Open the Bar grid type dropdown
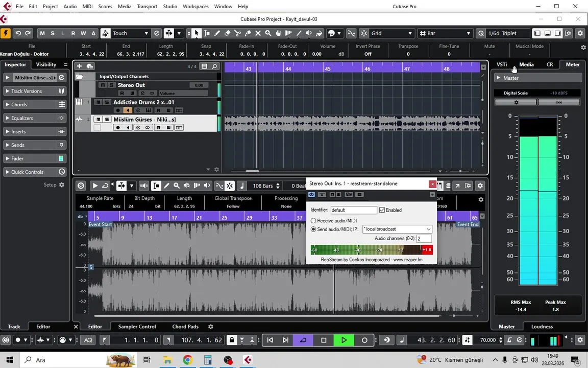Image resolution: width=588 pixels, height=368 pixels. point(445,33)
